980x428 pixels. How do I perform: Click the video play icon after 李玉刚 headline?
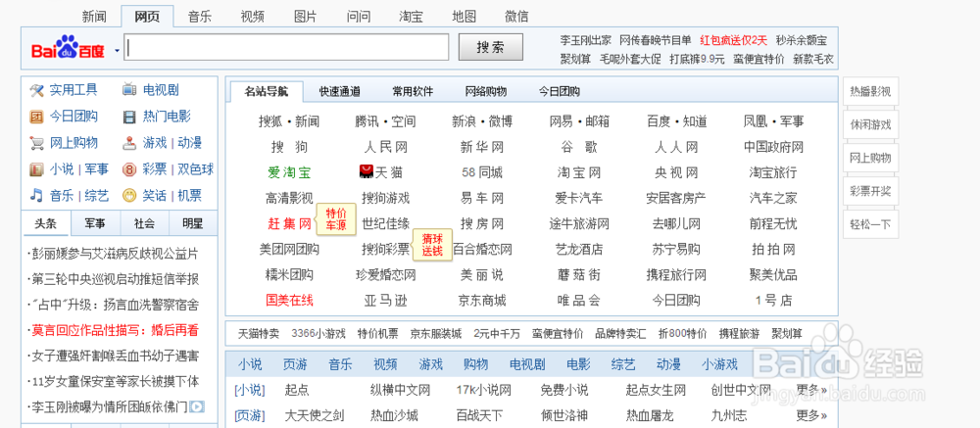click(197, 406)
